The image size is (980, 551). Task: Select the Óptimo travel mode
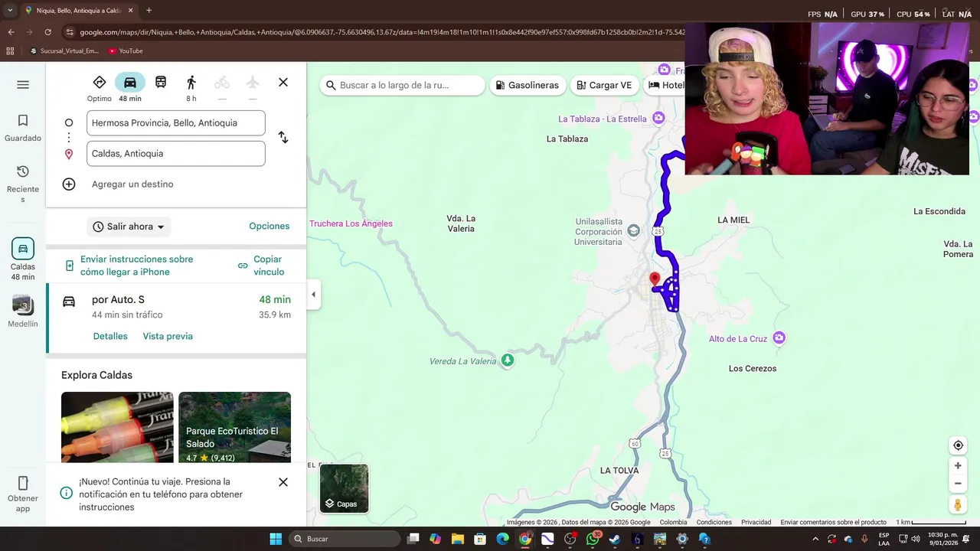pos(100,87)
